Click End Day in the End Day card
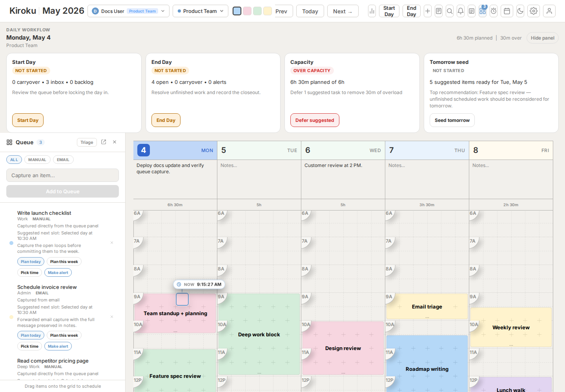 tap(166, 120)
